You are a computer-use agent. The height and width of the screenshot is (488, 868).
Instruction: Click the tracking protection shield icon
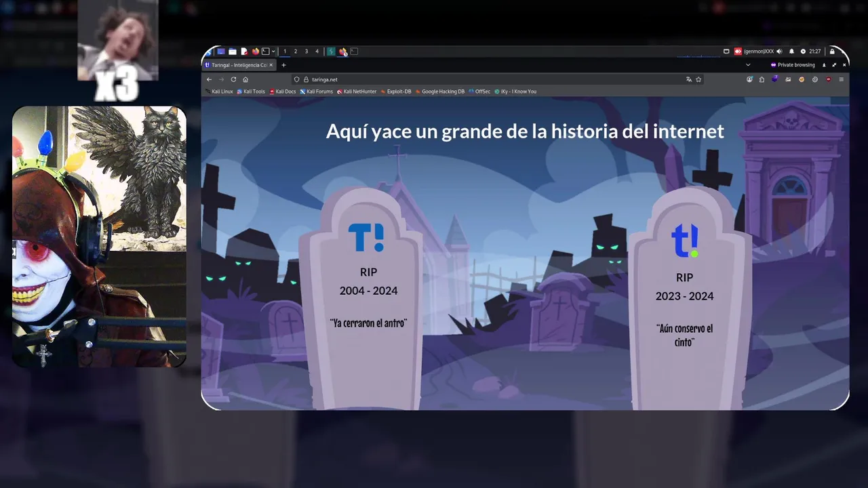[296, 79]
